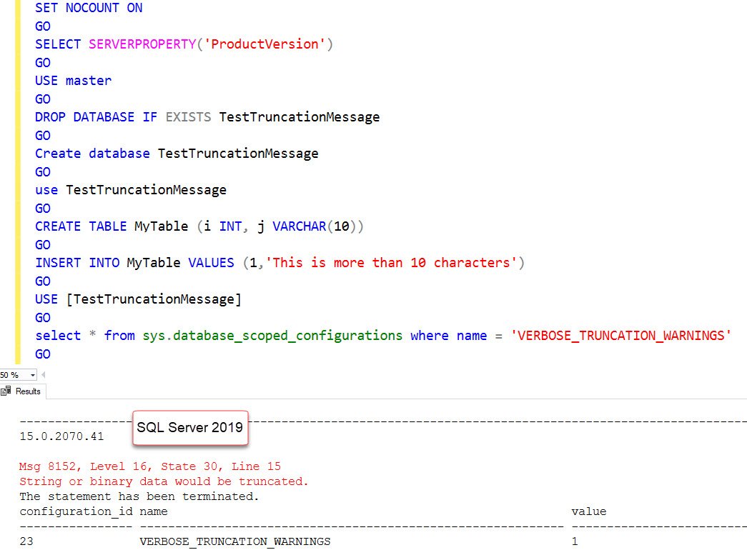Click the SQL Server 2019 callout label
Image resolution: width=747 pixels, height=560 pixels.
coord(190,427)
